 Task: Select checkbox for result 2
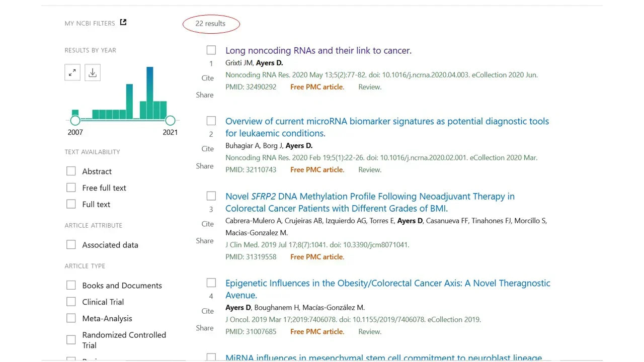pos(211,121)
